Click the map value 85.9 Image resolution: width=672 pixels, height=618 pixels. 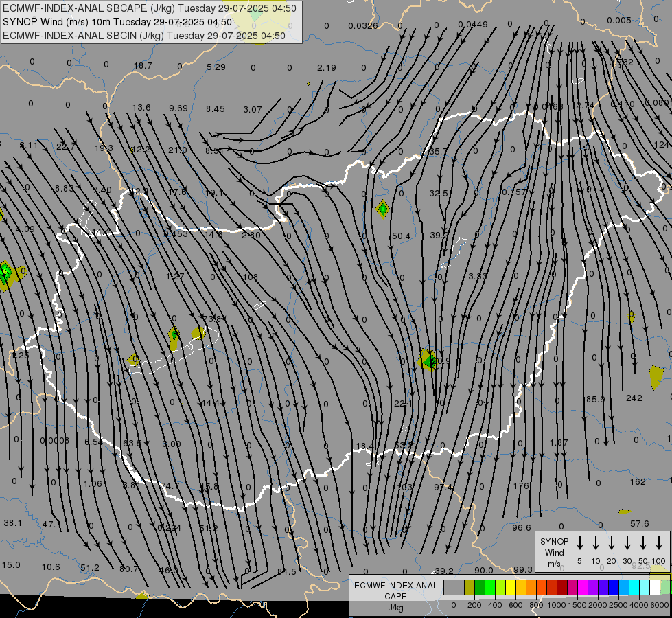coord(595,400)
